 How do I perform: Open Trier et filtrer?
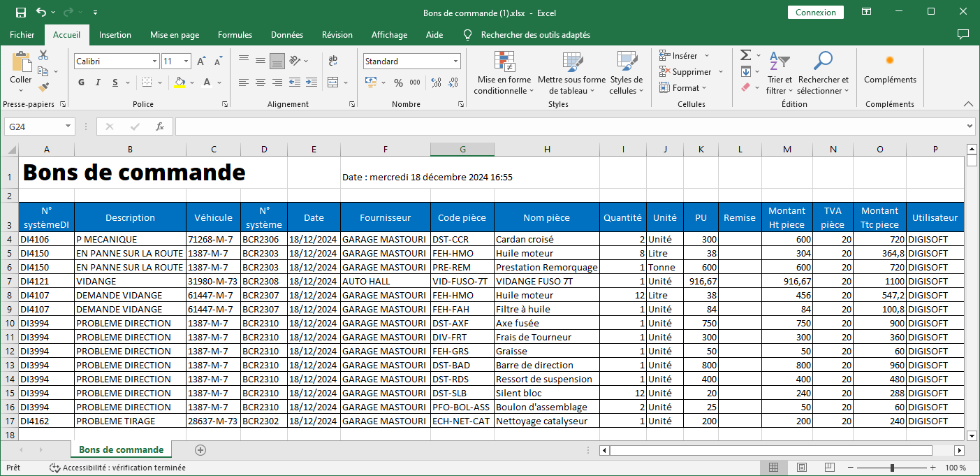click(780, 73)
